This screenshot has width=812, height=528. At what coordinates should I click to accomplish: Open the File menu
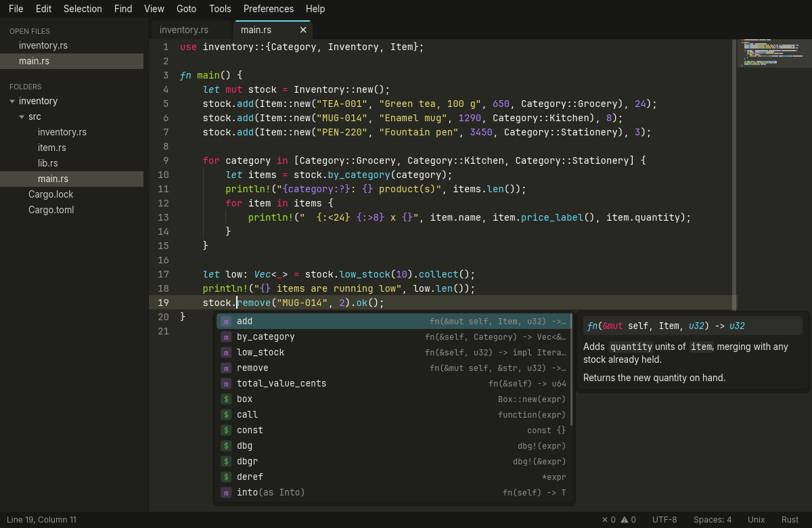click(x=16, y=9)
